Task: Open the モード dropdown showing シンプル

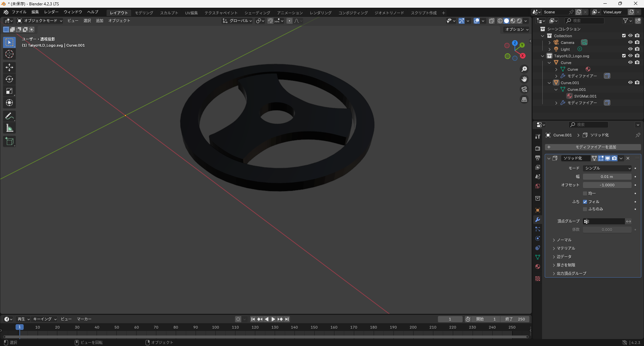Action: (x=607, y=168)
